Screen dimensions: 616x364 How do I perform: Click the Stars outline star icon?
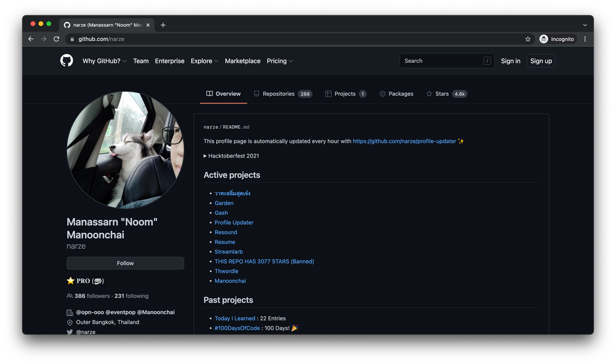(x=431, y=94)
